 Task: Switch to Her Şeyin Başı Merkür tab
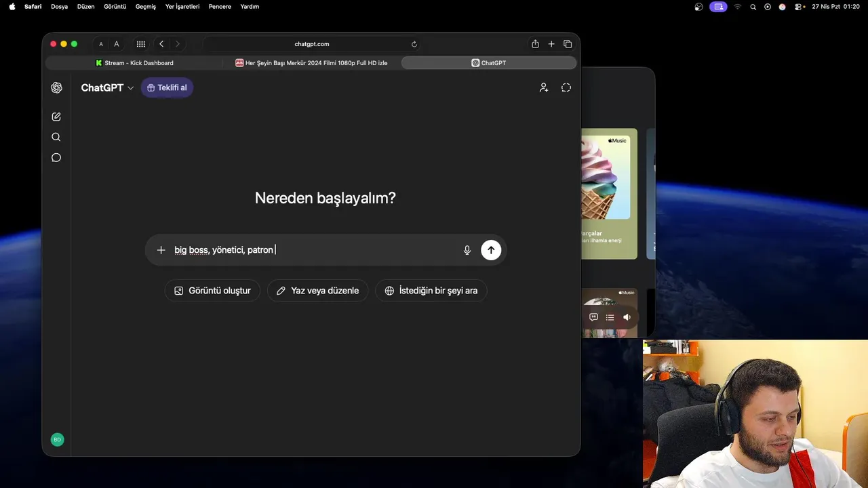point(312,63)
